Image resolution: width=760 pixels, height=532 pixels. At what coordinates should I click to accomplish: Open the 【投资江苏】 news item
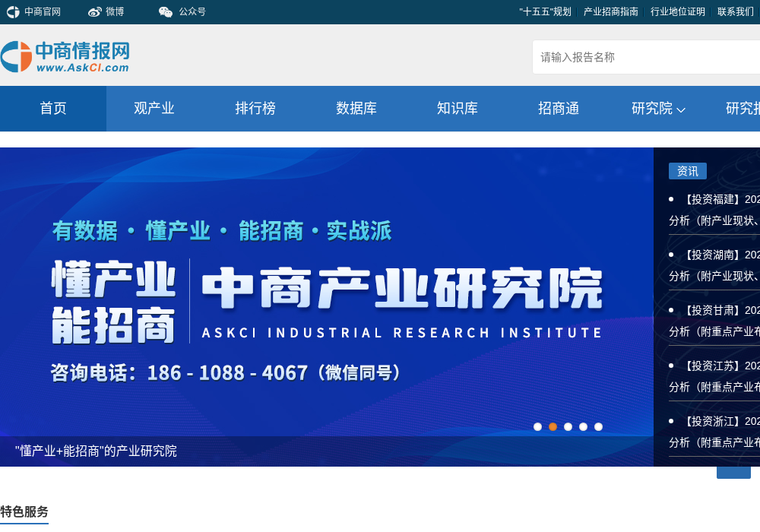[714, 376]
